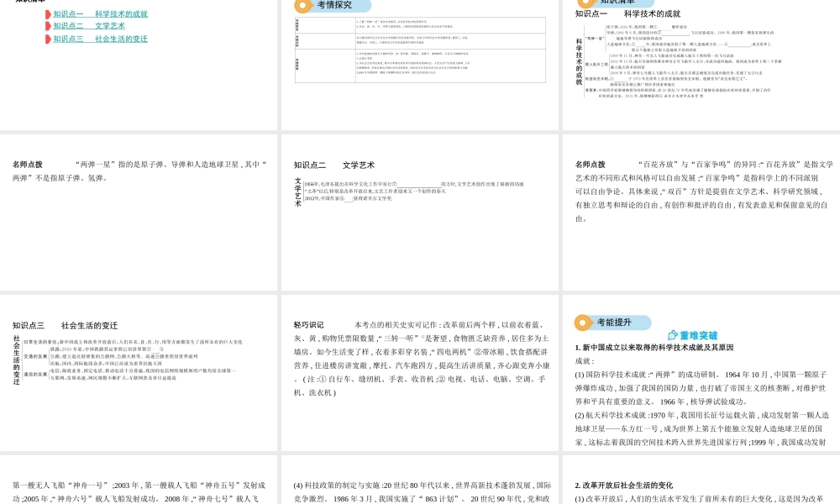Select the line (1) 改革开放后，人们的生活水平

699,499
